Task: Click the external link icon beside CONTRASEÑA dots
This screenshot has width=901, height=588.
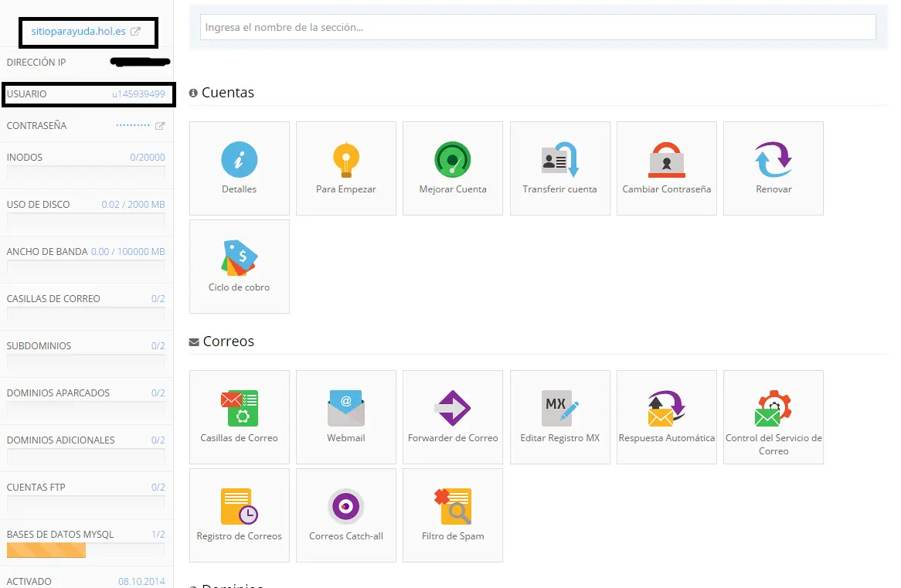Action: point(160,126)
